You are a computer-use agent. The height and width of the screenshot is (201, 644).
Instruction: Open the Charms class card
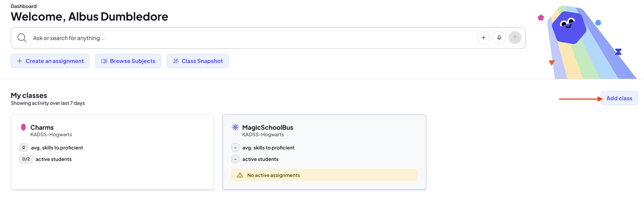pos(112,152)
